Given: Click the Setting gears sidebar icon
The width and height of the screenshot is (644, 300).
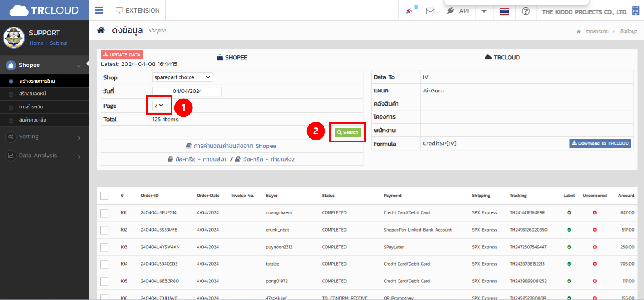Looking at the screenshot, I should click(11, 137).
